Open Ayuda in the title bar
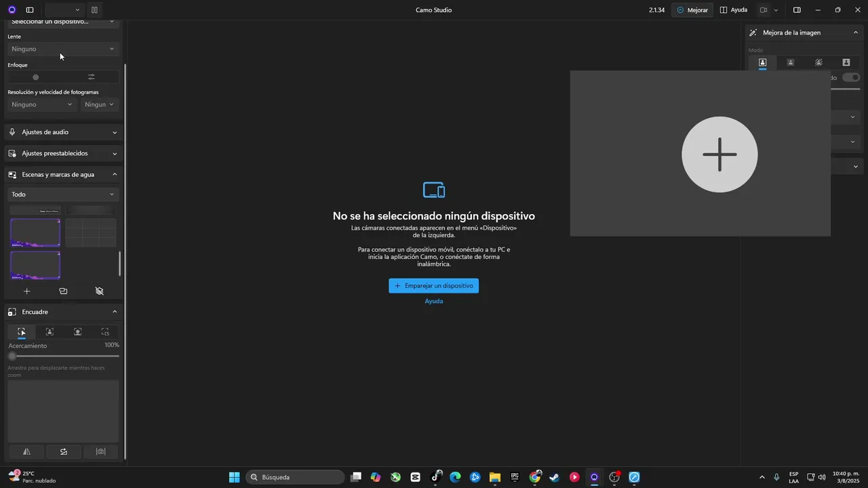 point(734,10)
